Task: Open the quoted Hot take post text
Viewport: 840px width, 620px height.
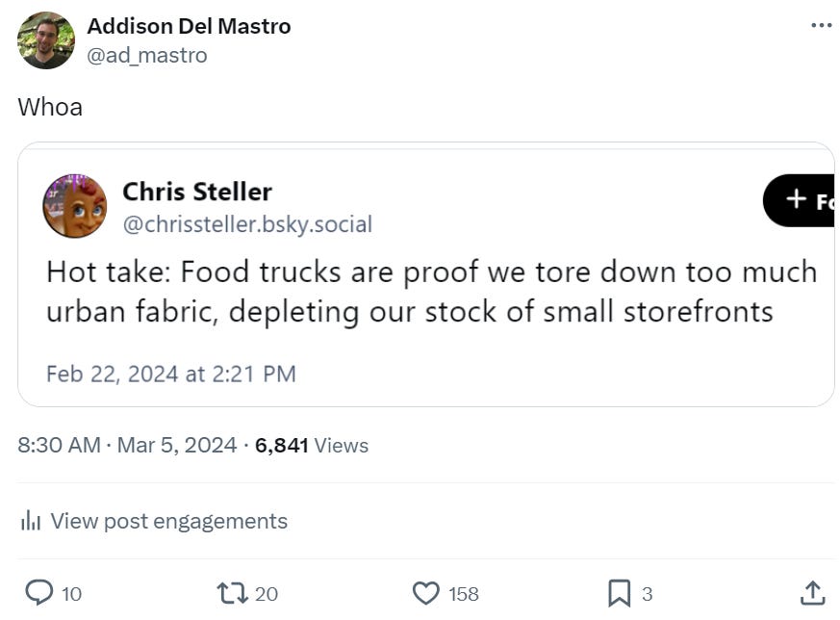Action: [432, 292]
